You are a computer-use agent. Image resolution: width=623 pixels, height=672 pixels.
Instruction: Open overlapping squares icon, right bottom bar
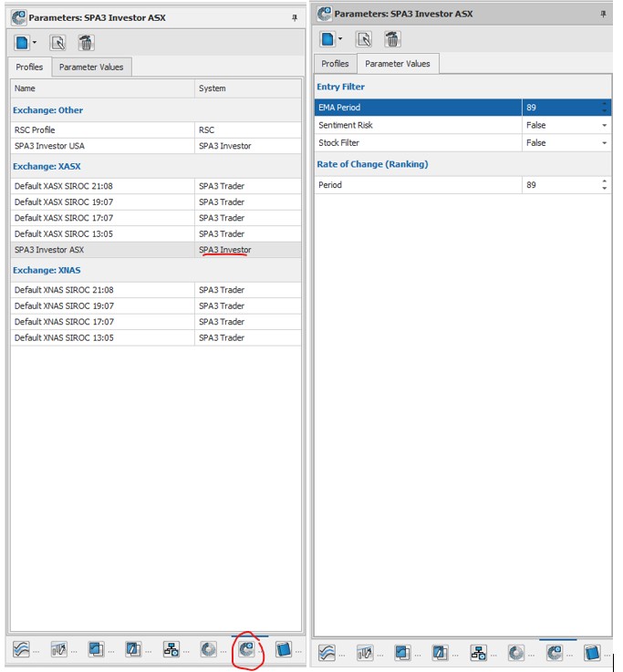(x=402, y=653)
